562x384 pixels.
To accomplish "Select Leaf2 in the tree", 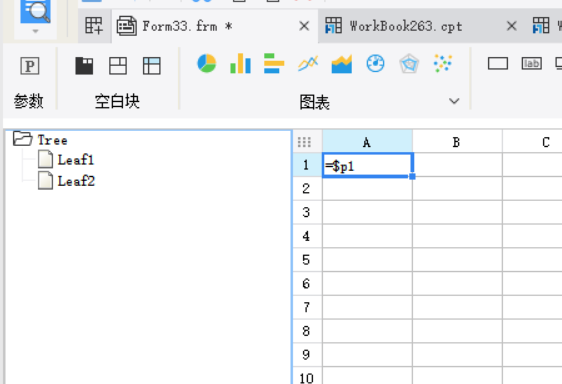I will (76, 181).
